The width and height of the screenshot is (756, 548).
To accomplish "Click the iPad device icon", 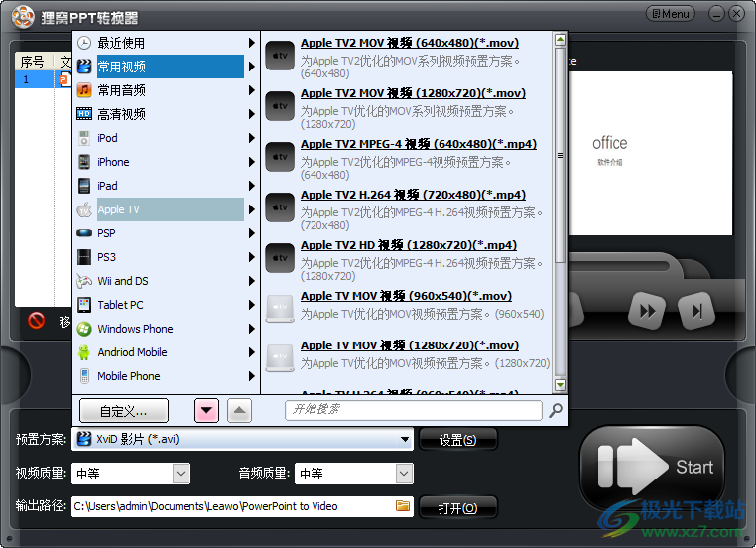I will pyautogui.click(x=84, y=186).
